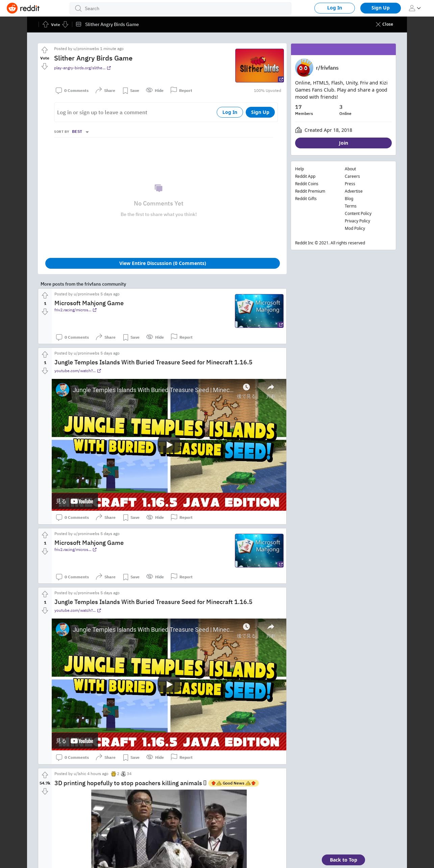434x868 pixels.
Task: Open the Privacy Policy footer link
Action: click(357, 221)
